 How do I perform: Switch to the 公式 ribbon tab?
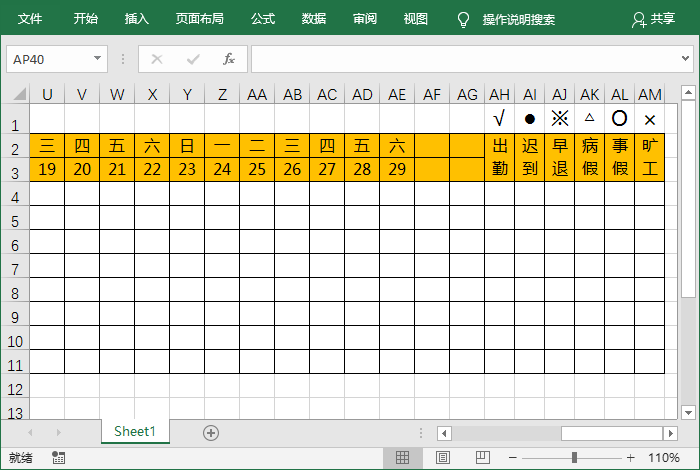point(263,19)
